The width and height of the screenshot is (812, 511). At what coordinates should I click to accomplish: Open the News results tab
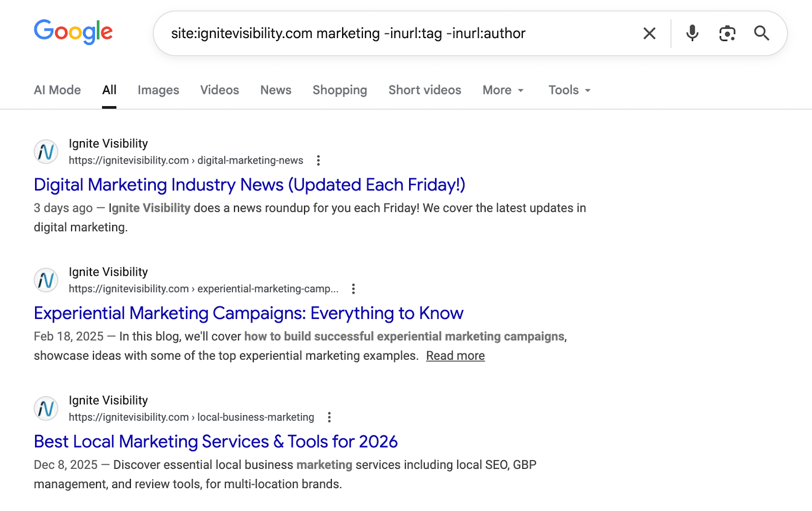point(275,90)
